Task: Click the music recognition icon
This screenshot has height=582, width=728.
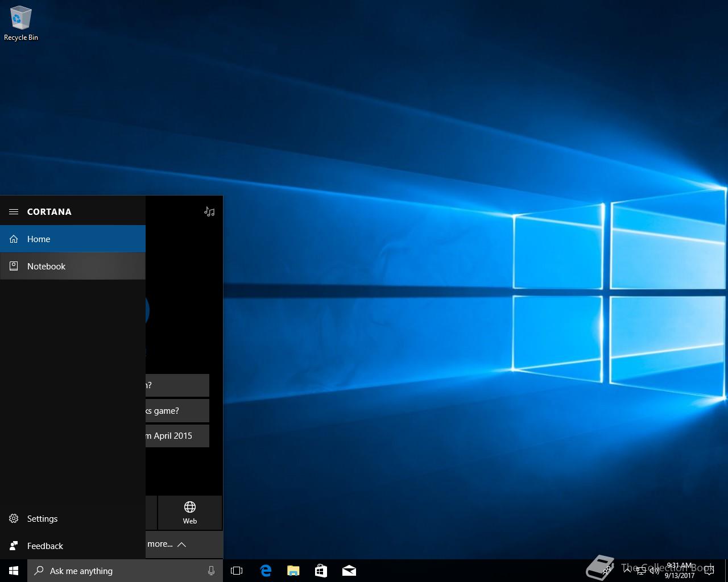Action: (209, 211)
